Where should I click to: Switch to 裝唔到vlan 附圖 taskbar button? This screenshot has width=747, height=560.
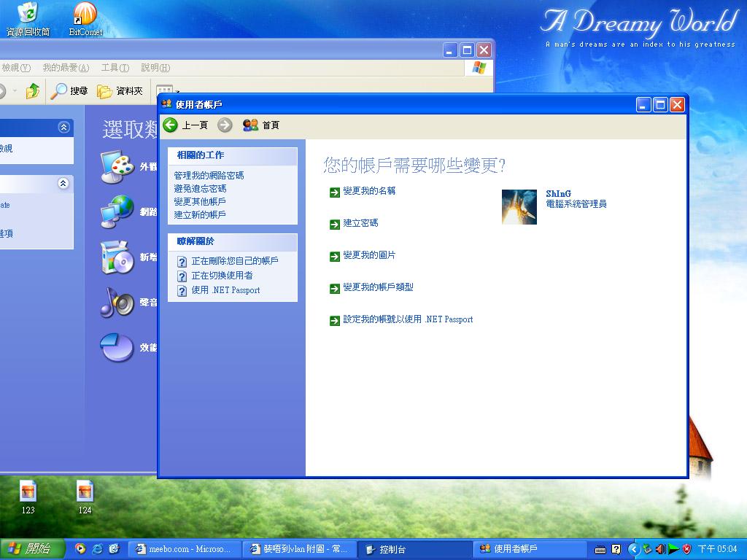click(x=299, y=549)
